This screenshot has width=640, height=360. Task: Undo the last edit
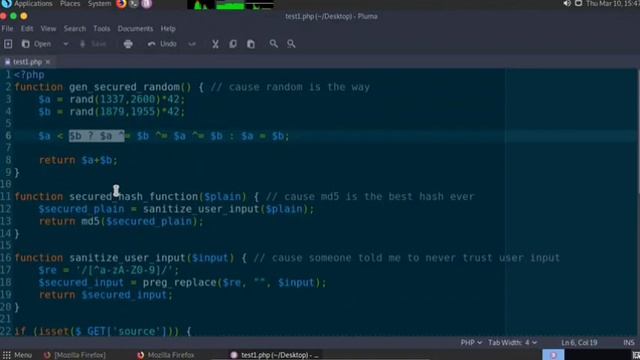click(162, 44)
